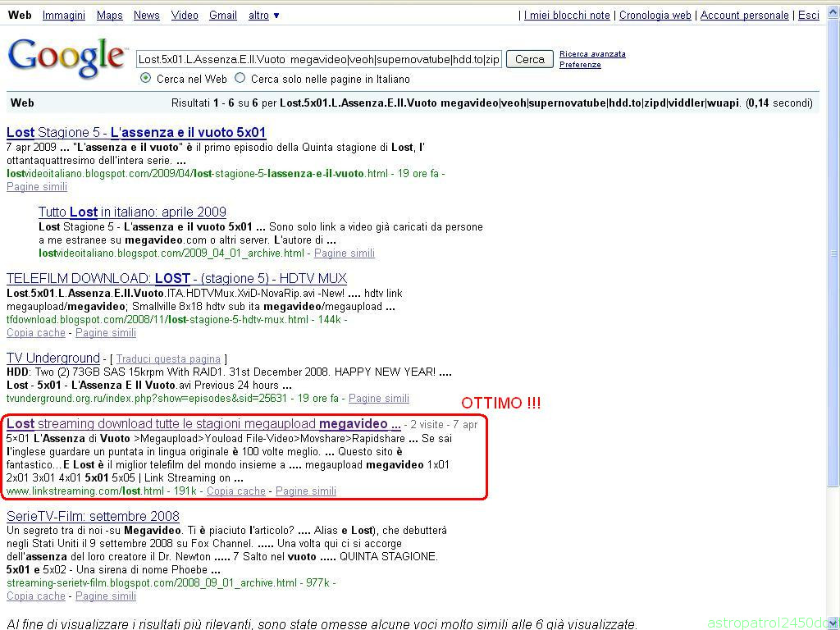Screen dimensions: 840x630
Task: Expand the 'altro' dropdown menu
Action: (263, 16)
